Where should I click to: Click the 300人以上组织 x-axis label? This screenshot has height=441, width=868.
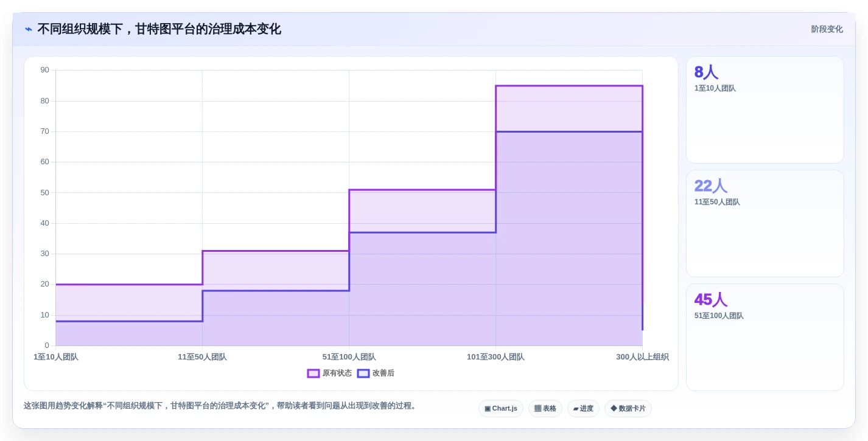pos(642,357)
